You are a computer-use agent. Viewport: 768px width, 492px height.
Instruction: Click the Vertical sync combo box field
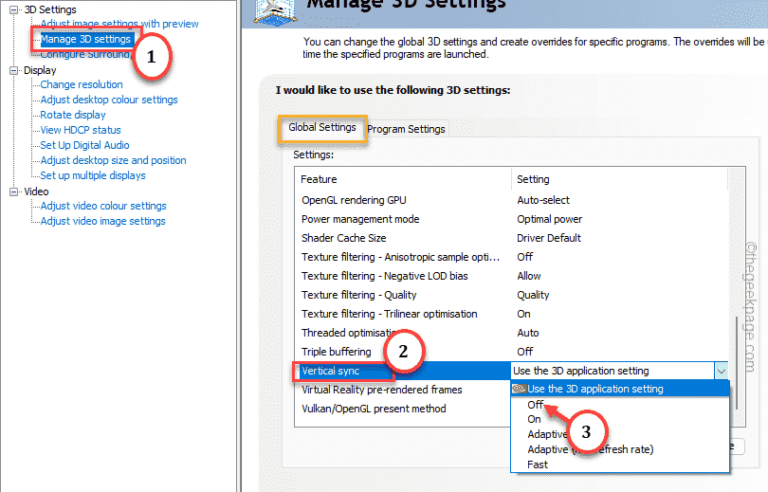point(613,371)
